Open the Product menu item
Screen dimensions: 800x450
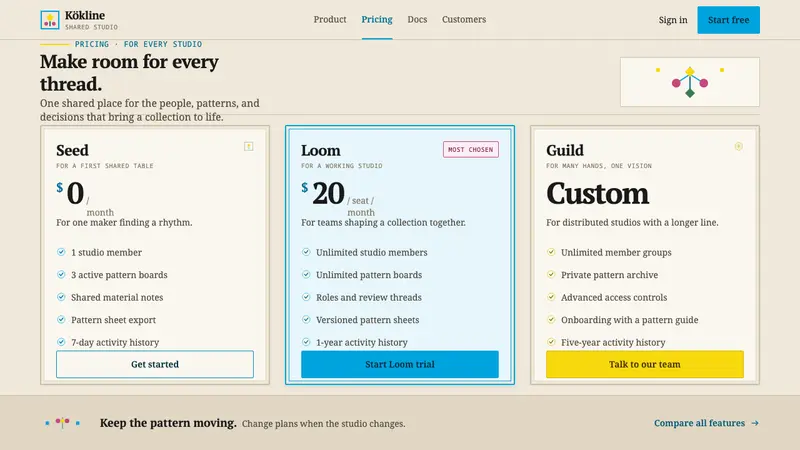tap(330, 19)
